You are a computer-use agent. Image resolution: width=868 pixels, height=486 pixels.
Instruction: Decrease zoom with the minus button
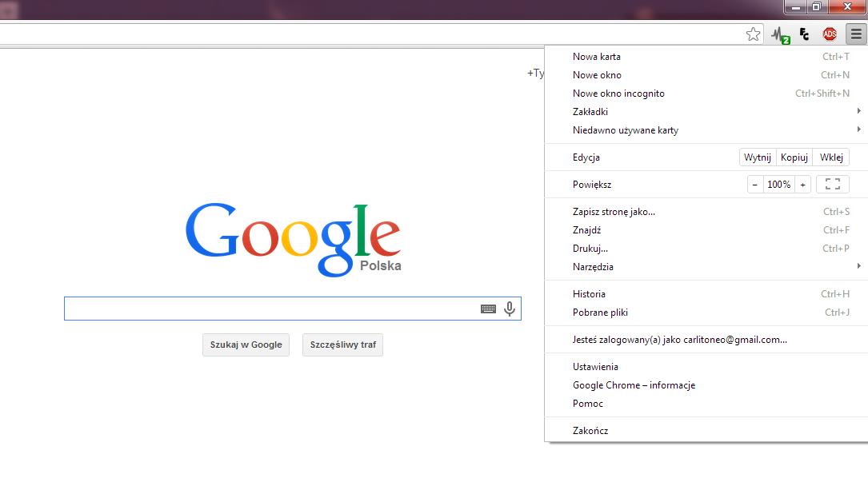click(x=755, y=184)
